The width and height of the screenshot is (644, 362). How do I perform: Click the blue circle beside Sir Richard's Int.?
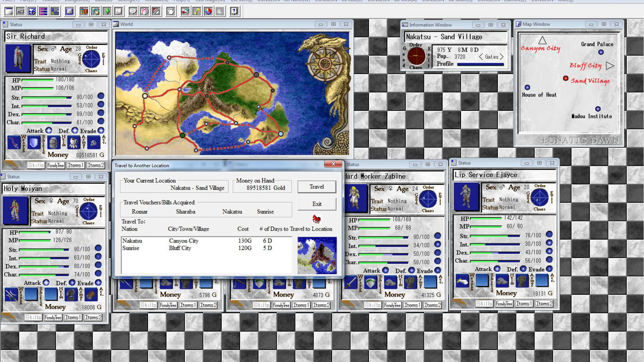(101, 105)
